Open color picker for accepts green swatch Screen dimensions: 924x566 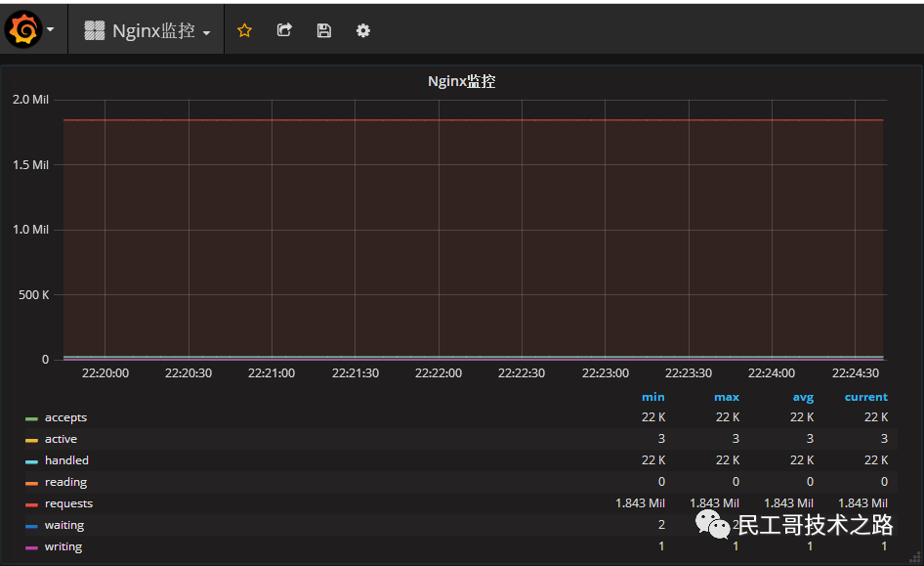31,418
